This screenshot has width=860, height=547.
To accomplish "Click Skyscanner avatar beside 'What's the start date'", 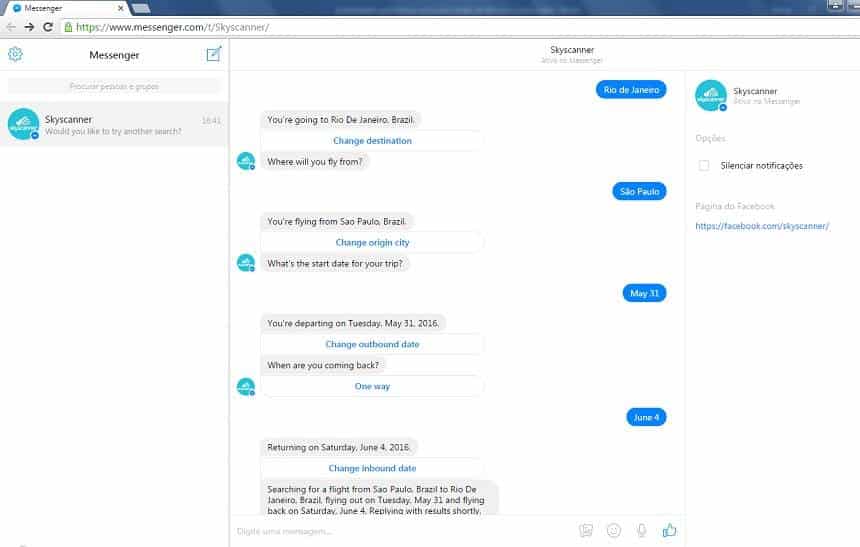I will click(246, 263).
